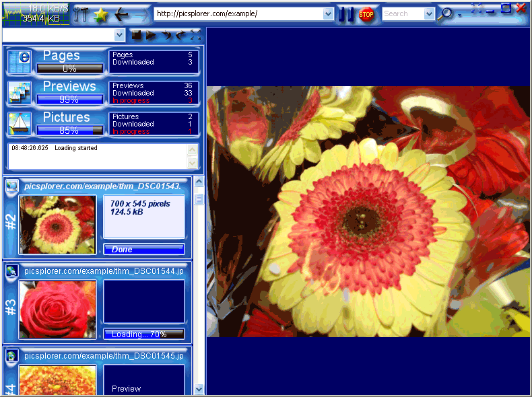Click the Pages category icon
The width and height of the screenshot is (532, 397).
click(20, 62)
